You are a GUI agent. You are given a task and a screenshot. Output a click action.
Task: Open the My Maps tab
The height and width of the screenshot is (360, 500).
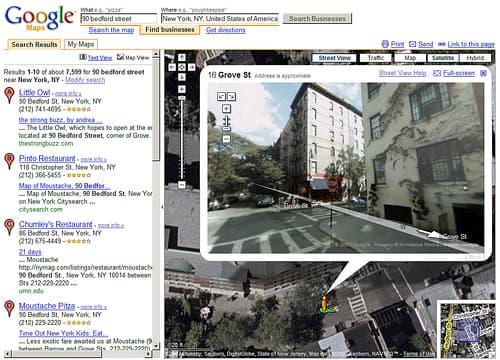click(81, 44)
